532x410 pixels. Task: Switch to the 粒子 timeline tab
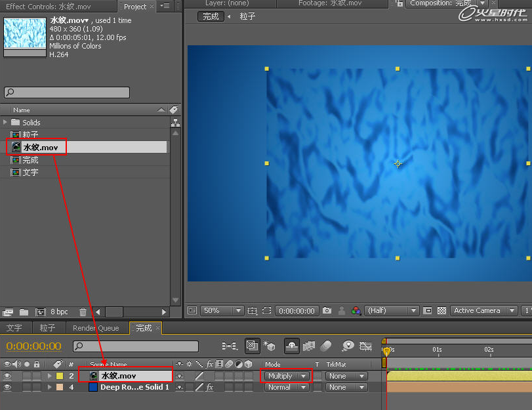click(x=47, y=328)
